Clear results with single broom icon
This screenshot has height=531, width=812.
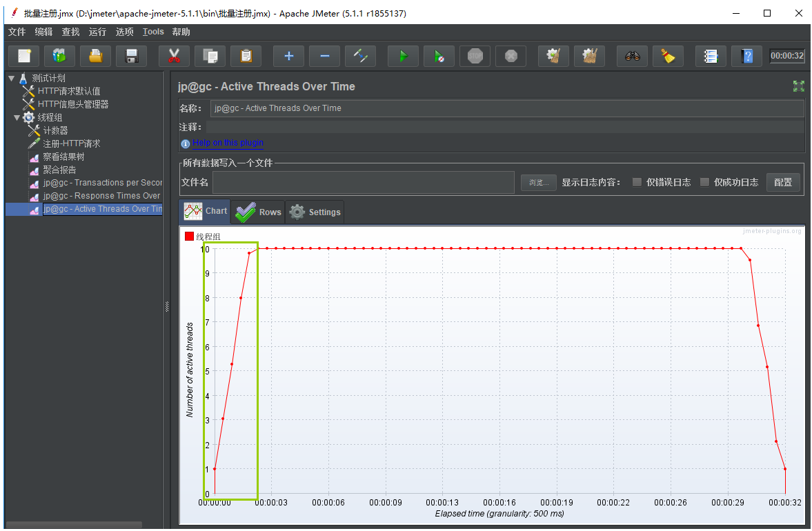553,56
